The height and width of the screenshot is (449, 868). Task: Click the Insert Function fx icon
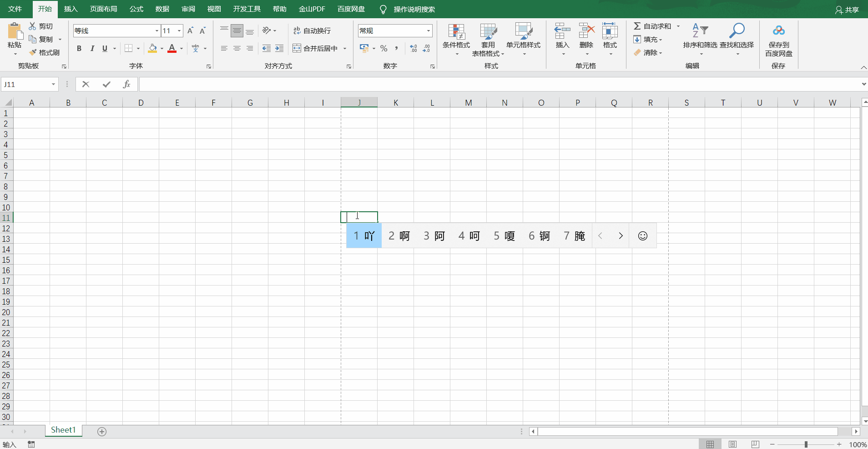(127, 84)
